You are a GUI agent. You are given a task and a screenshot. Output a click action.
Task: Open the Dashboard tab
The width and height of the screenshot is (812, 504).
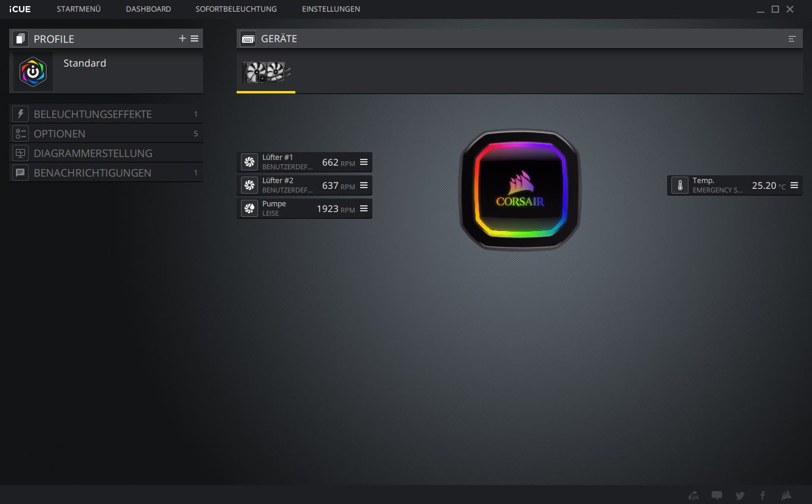[x=149, y=9]
